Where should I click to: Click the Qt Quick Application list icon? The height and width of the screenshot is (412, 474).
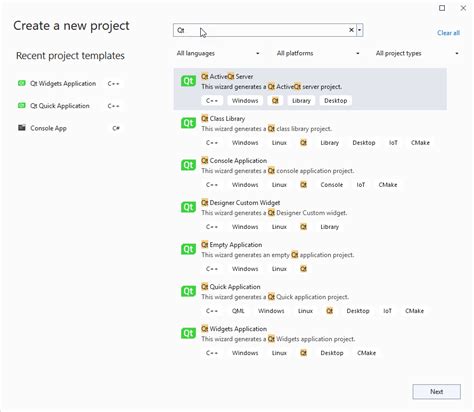point(188,291)
